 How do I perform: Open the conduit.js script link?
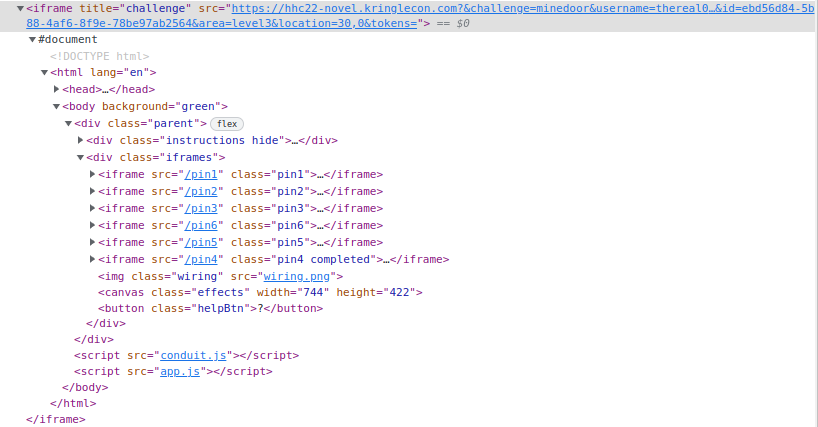[195, 355]
